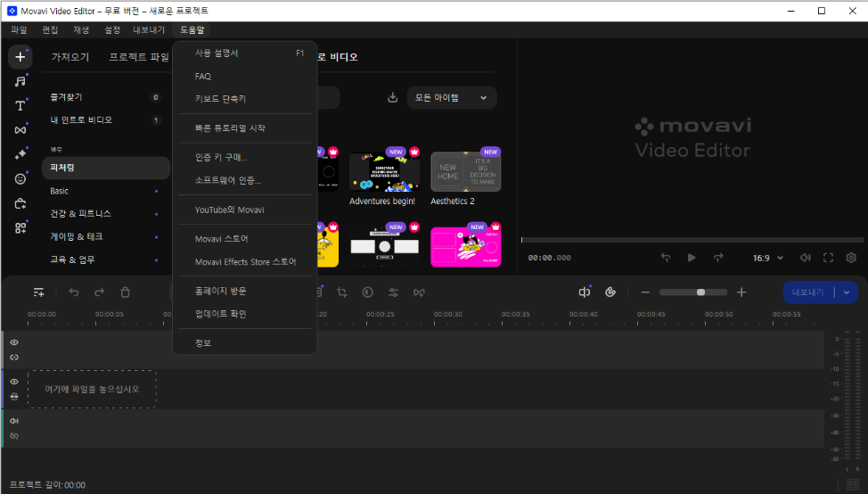This screenshot has width=868, height=494.
Task: Open the 모든 아이템 filter dropdown
Action: pos(451,98)
